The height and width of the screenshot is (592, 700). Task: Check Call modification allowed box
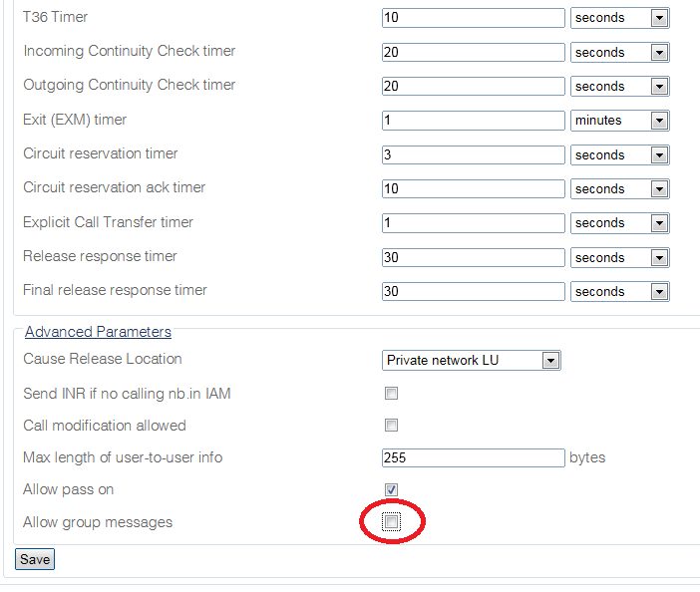391,426
